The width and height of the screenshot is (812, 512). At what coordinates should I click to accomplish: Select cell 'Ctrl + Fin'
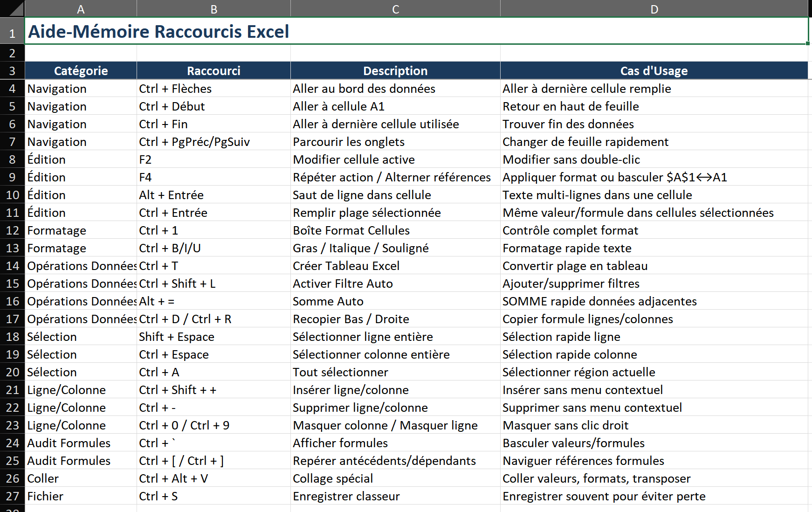pyautogui.click(x=213, y=124)
